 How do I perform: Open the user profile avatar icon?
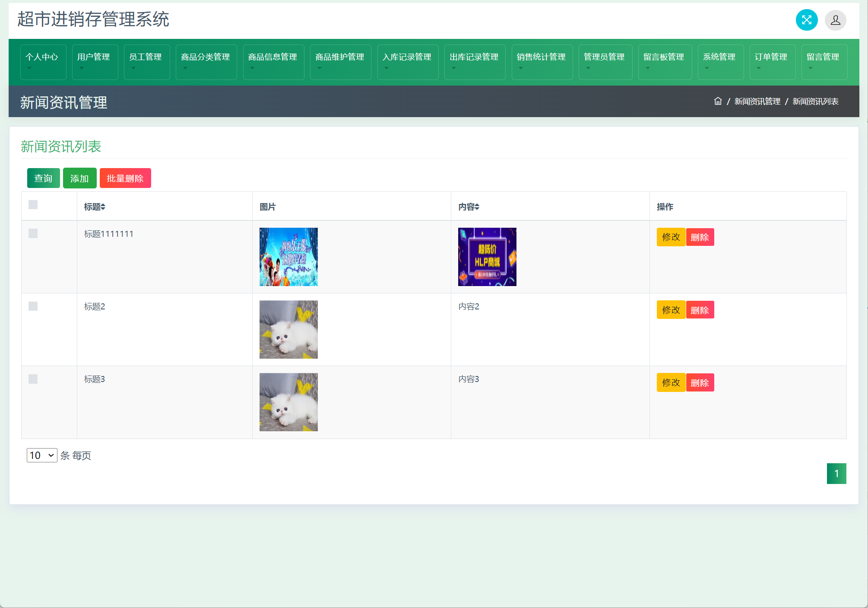coord(835,20)
